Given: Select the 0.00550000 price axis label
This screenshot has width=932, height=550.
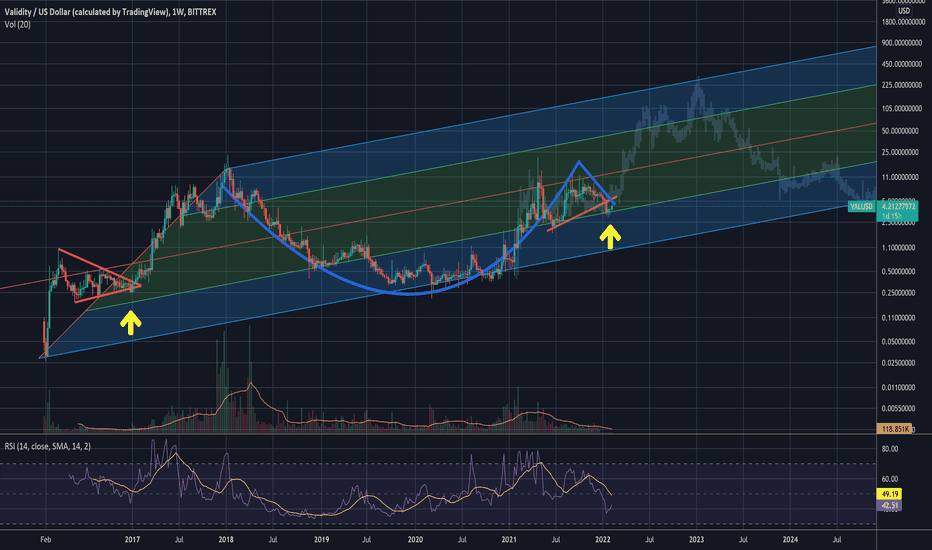Looking at the screenshot, I should (898, 409).
